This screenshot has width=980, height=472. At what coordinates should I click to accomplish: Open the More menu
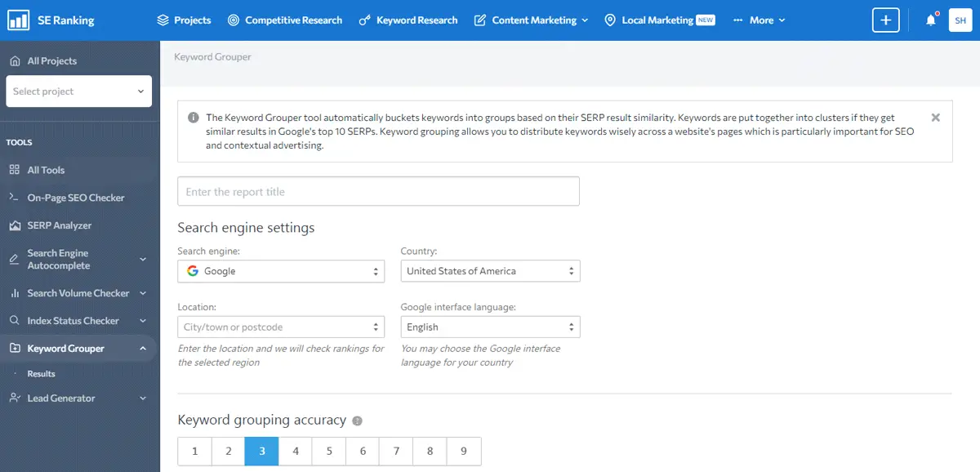pyautogui.click(x=759, y=20)
